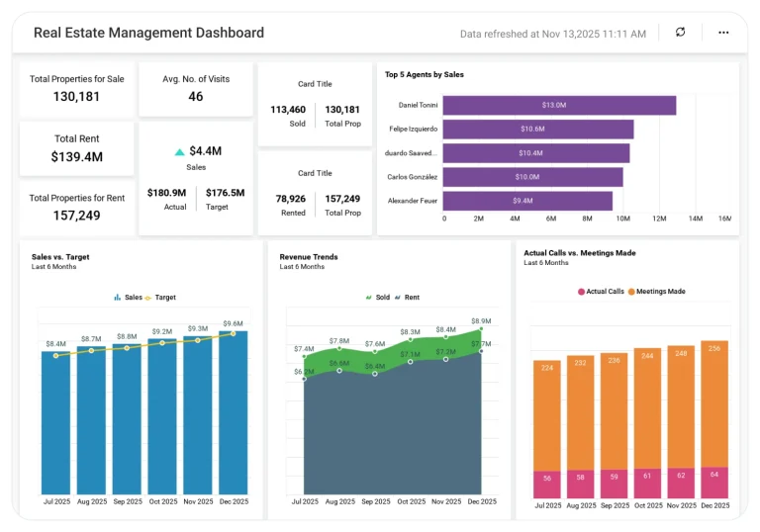Click the Top 5 Agents by Sales title

coord(425,74)
